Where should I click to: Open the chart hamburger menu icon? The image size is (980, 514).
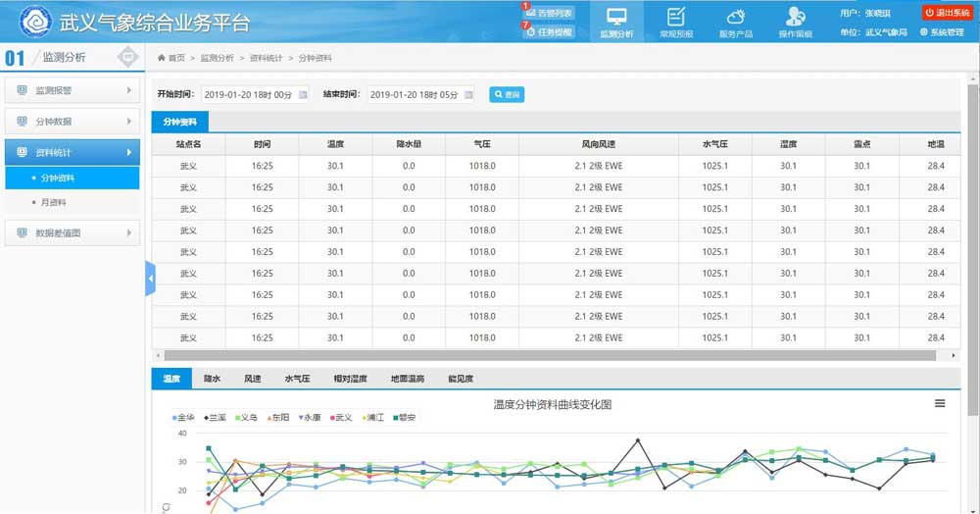tap(940, 403)
